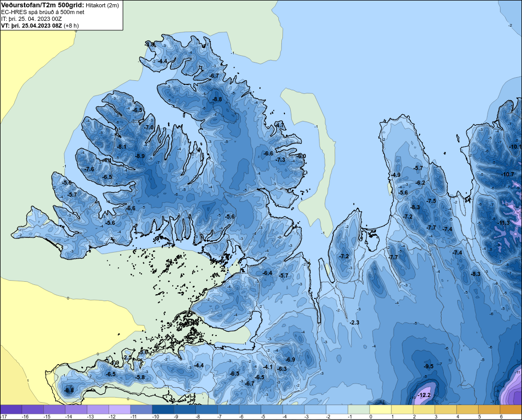Click the -8.9 temperature label
Image resolution: width=522 pixels, height=420 pixels.
(140, 156)
